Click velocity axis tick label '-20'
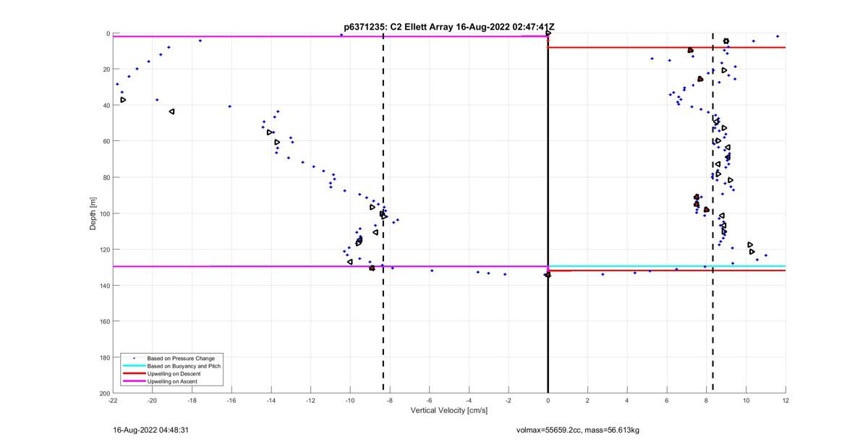 pyautogui.click(x=152, y=400)
